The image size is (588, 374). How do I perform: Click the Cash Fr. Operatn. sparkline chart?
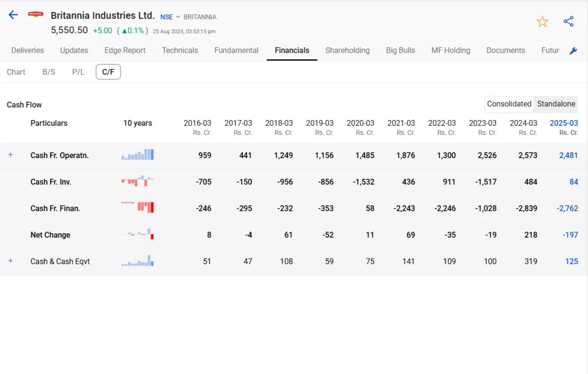138,155
